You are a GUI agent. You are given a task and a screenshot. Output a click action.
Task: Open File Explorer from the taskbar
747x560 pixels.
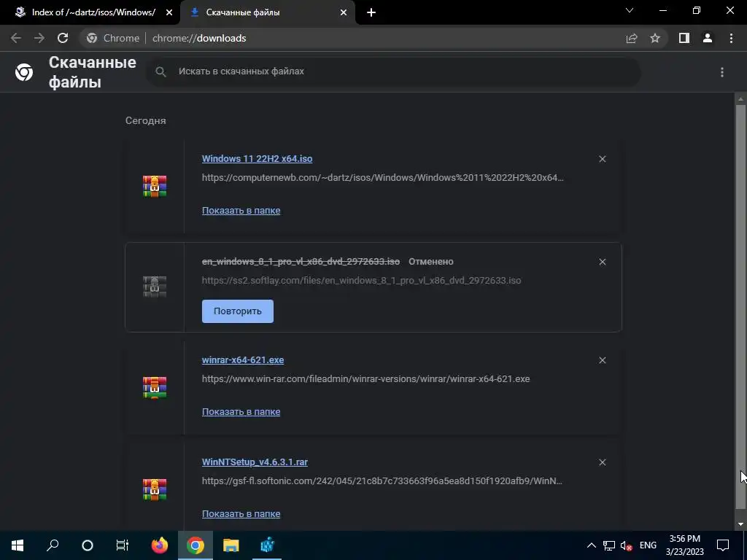pos(231,545)
